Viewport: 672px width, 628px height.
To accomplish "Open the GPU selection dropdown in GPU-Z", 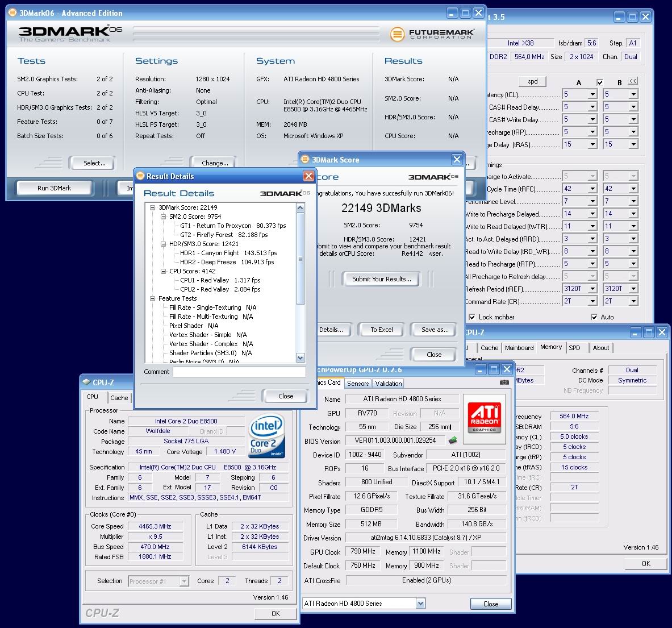I will (x=420, y=604).
